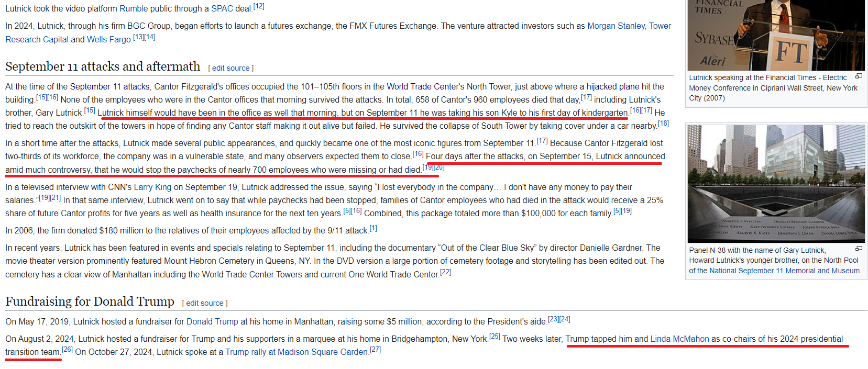Click the 'Out of the Clear Blue Sky' text
The image size is (868, 369).
[x=488, y=248]
